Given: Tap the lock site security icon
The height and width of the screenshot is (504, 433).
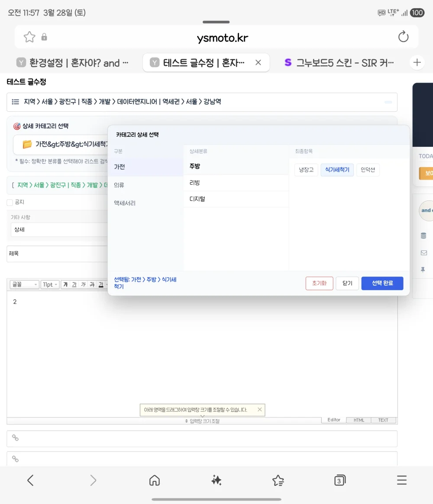Looking at the screenshot, I should click(44, 37).
